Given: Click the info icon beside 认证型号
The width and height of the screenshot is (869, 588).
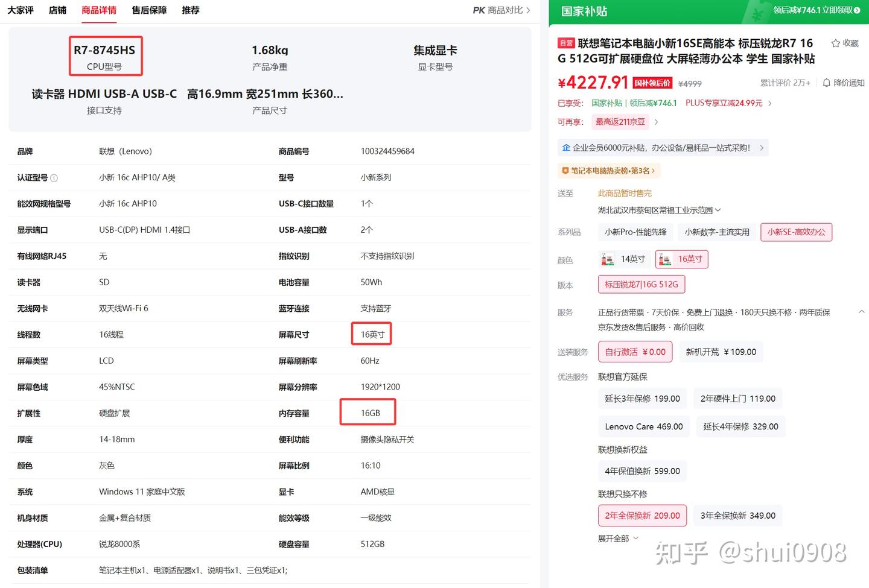Looking at the screenshot, I should coord(54,178).
